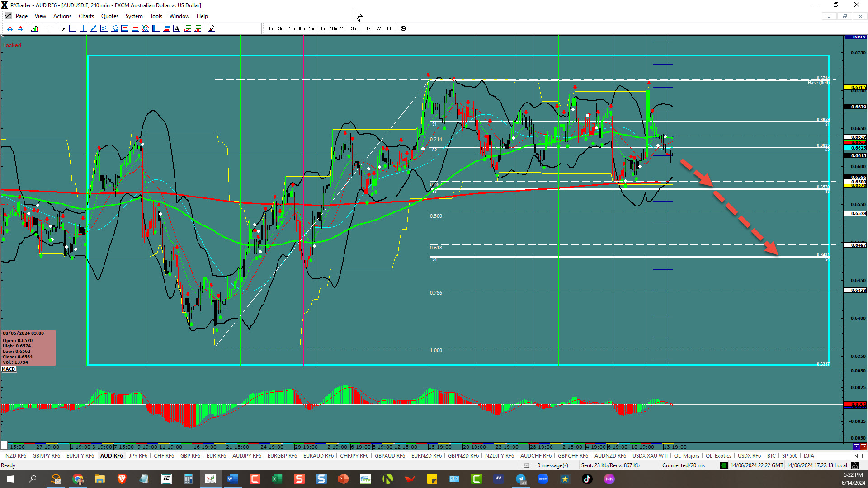The height and width of the screenshot is (488, 868).
Task: Click the zoom in chart icon
Action: pos(20,28)
